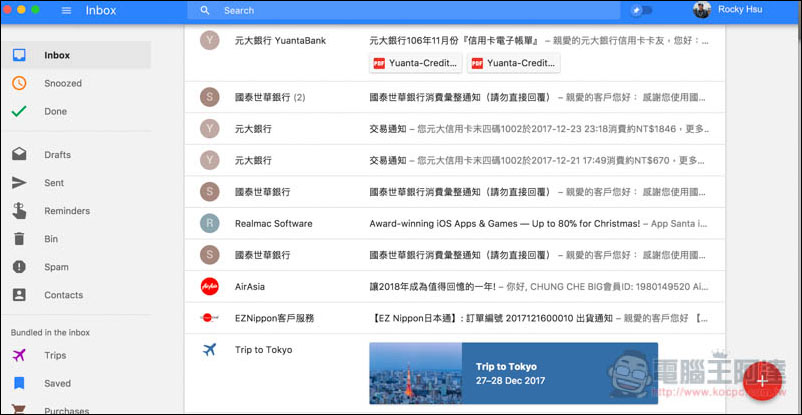Click the search magnifier icon

(205, 10)
